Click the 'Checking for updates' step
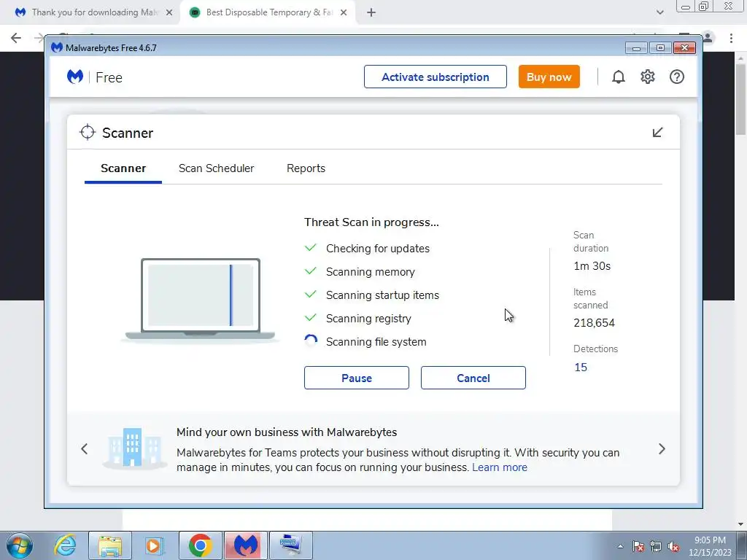747x560 pixels. point(378,249)
